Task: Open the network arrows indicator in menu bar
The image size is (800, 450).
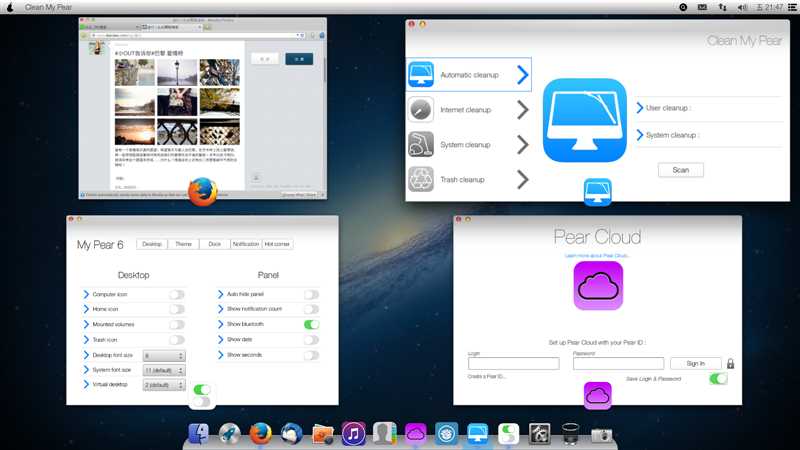Action: [x=722, y=7]
